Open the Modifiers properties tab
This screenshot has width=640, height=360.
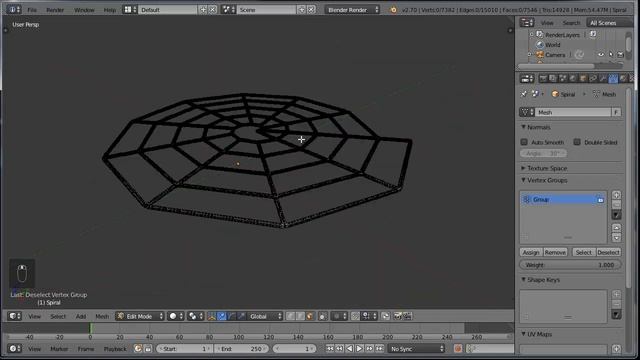point(603,78)
